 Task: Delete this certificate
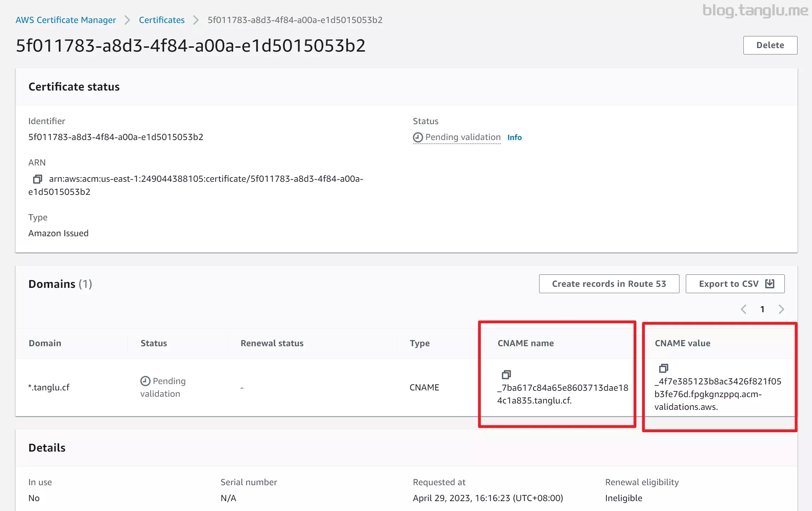tap(770, 45)
